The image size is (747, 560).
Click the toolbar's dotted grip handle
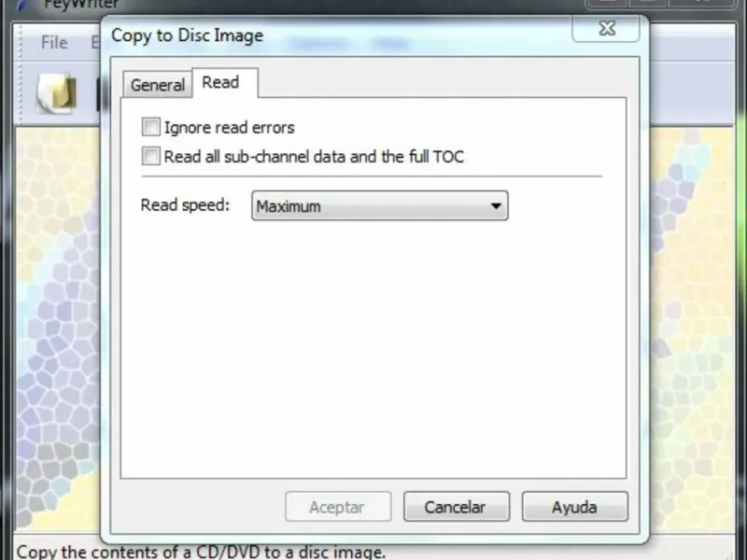click(x=20, y=92)
